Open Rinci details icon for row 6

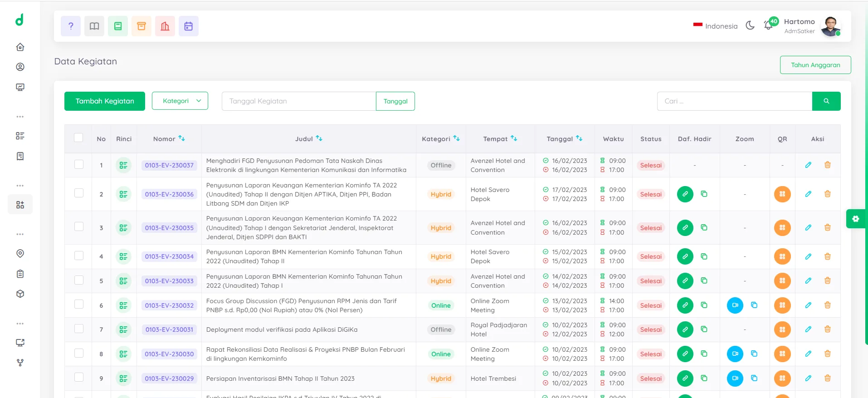123,305
